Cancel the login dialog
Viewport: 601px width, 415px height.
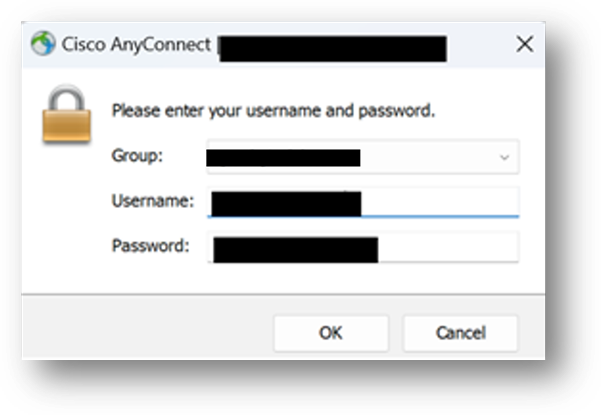pyautogui.click(x=460, y=333)
